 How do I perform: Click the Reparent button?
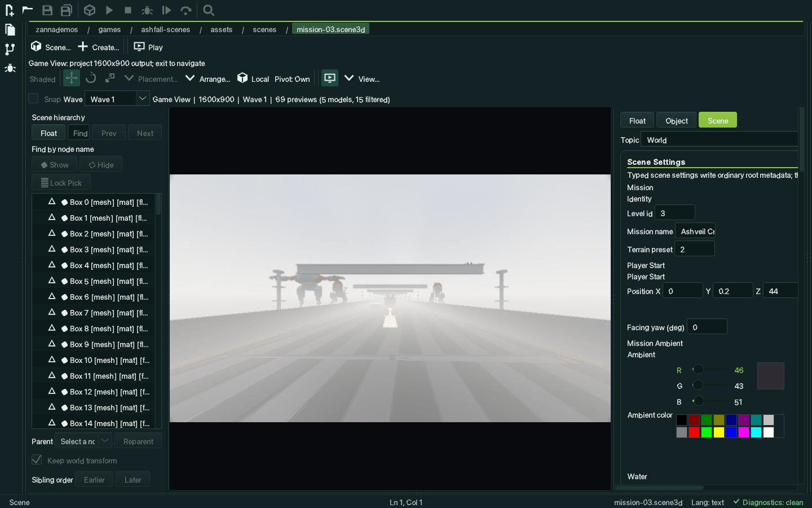pos(138,441)
